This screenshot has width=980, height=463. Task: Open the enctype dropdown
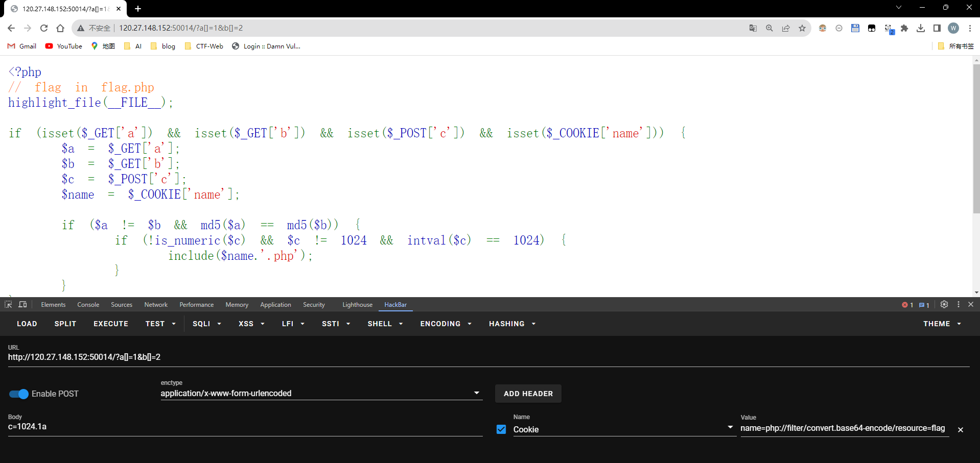(321, 393)
